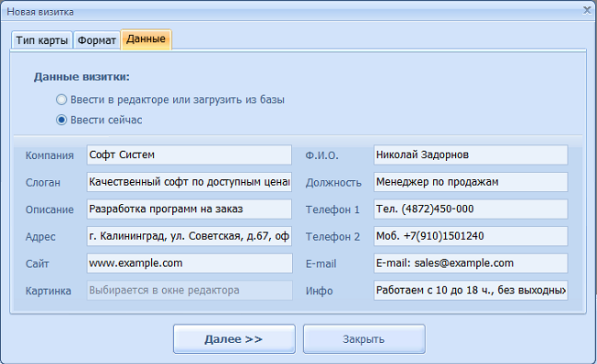The height and width of the screenshot is (364, 597).
Task: Click the Адрес label
Action: pos(40,237)
